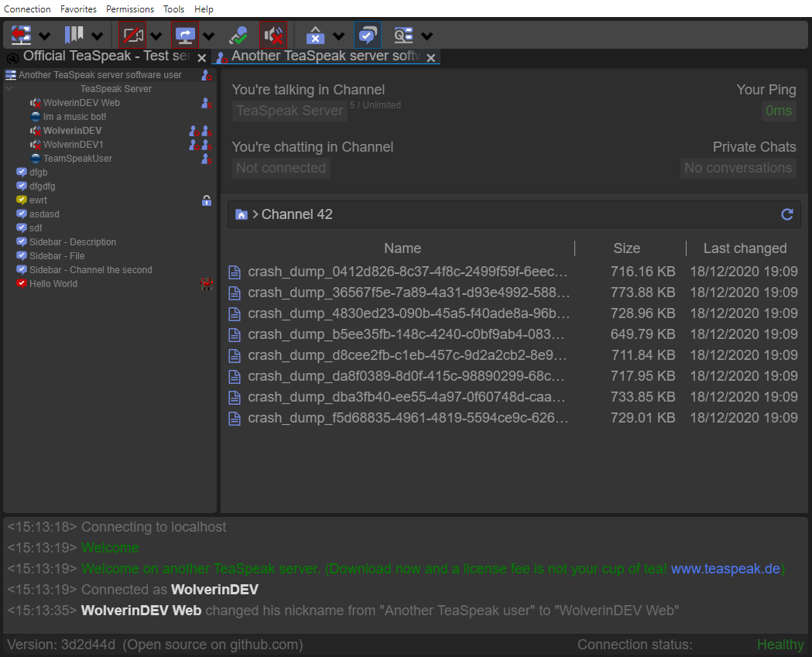Click the dfgb channel icon
Image resolution: width=812 pixels, height=657 pixels.
[x=21, y=172]
